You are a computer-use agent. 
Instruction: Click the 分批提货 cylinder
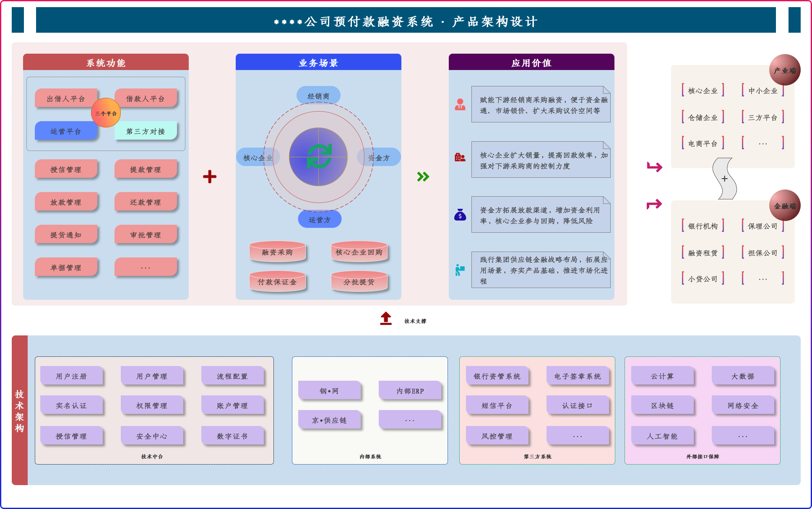click(359, 281)
